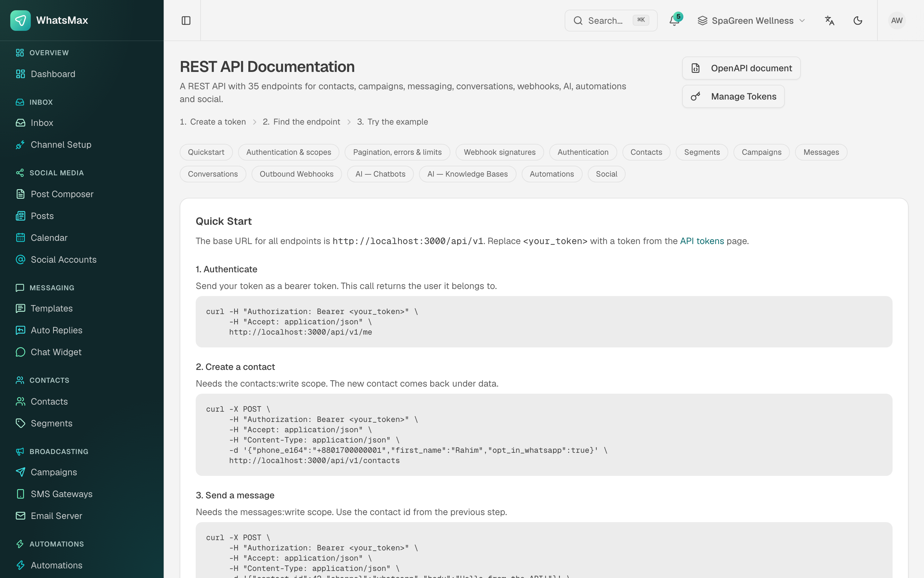924x578 pixels.
Task: Click the Inbox tray icon in sidebar
Action: 20,123
